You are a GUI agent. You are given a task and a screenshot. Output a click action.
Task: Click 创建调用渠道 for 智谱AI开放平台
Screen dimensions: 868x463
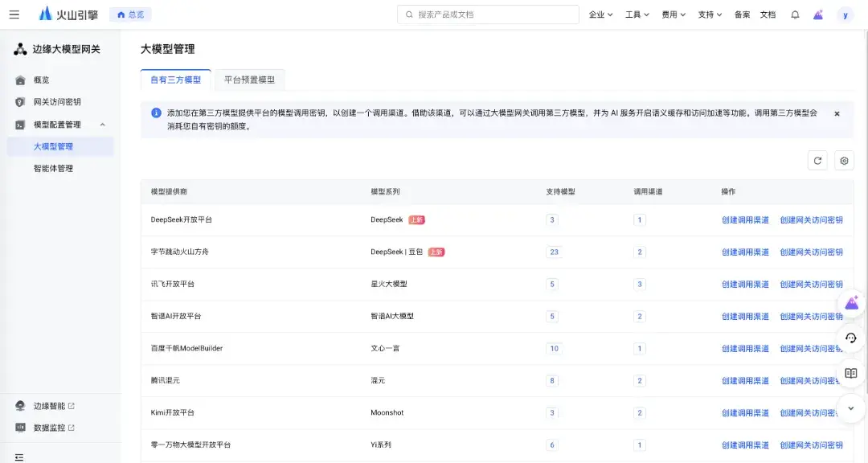pos(745,316)
